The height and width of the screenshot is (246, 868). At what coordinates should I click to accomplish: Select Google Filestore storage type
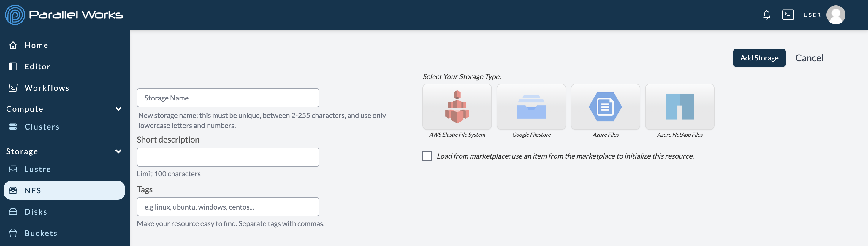pyautogui.click(x=531, y=107)
